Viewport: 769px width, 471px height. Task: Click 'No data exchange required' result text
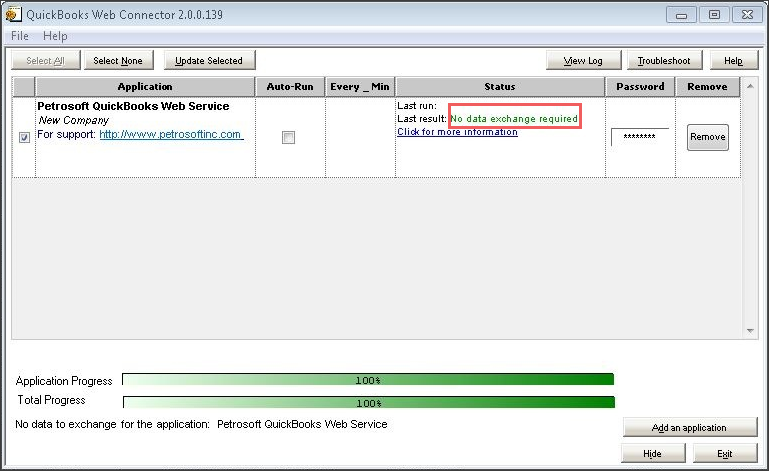tap(514, 119)
